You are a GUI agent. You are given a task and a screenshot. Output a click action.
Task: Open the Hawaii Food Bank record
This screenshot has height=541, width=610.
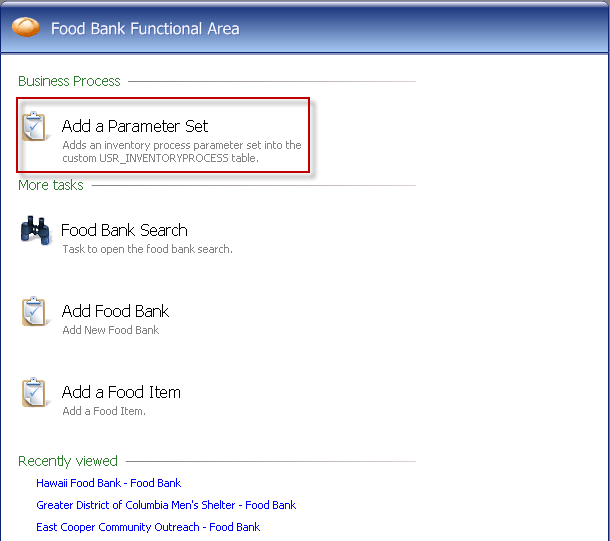tap(108, 483)
